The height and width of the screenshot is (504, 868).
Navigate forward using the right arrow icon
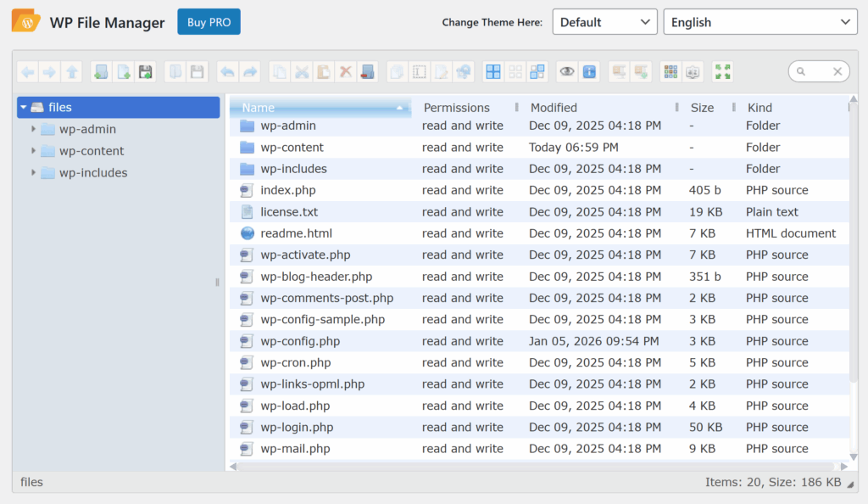point(50,71)
